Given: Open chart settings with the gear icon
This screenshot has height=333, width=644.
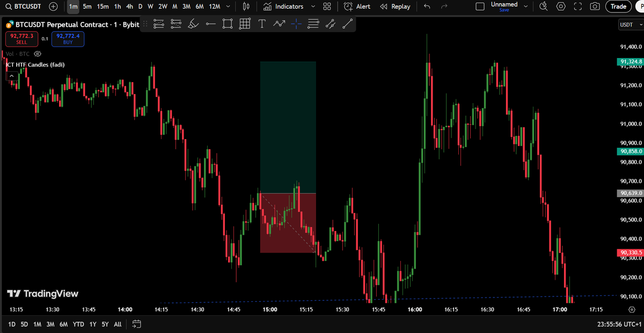Looking at the screenshot, I should coord(560,6).
